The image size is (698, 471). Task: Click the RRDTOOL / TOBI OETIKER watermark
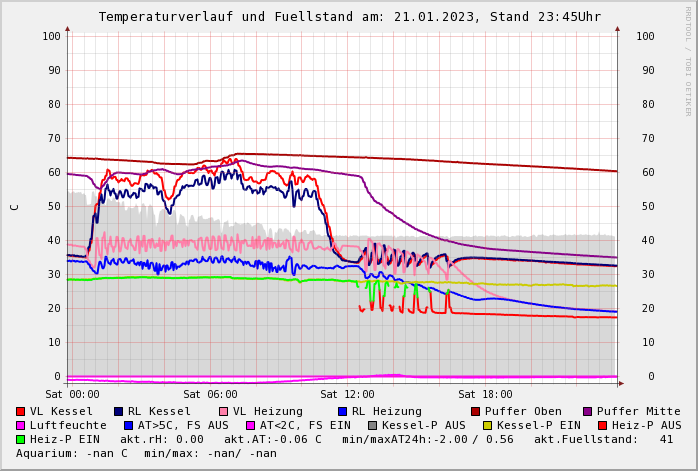[x=687, y=60]
